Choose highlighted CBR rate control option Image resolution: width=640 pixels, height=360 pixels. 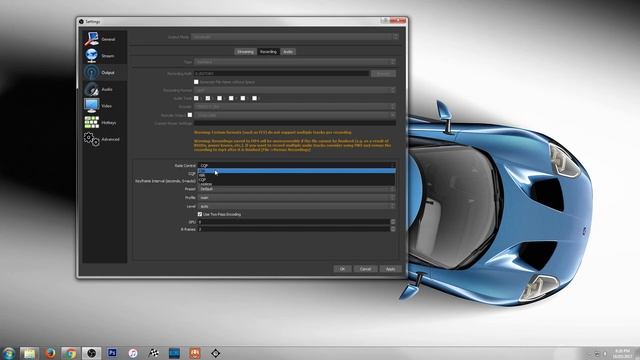[296, 171]
